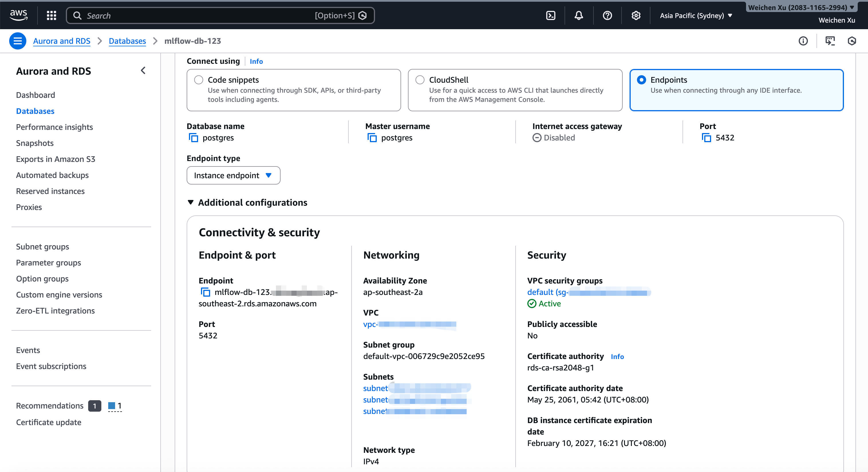Open the Asia Pacific (Sydney) region selector

695,15
